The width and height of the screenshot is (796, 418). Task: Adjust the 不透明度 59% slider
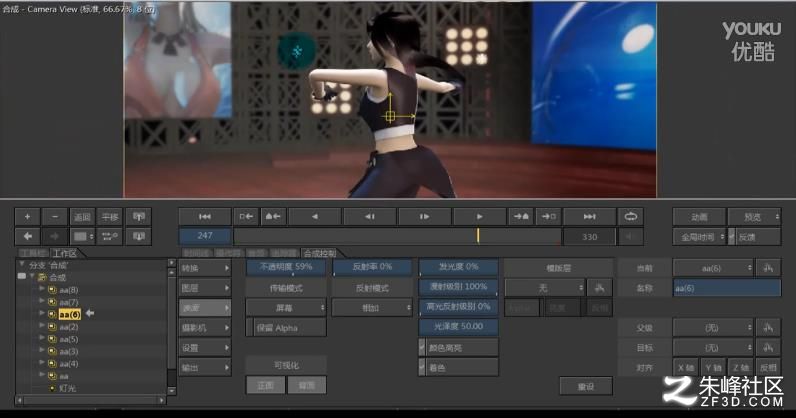(x=286, y=267)
